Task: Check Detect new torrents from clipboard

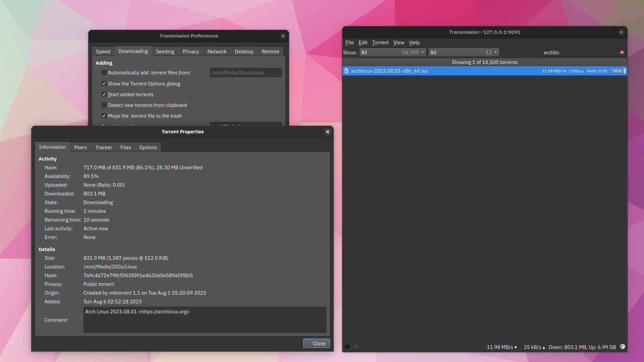Action: click(x=104, y=105)
